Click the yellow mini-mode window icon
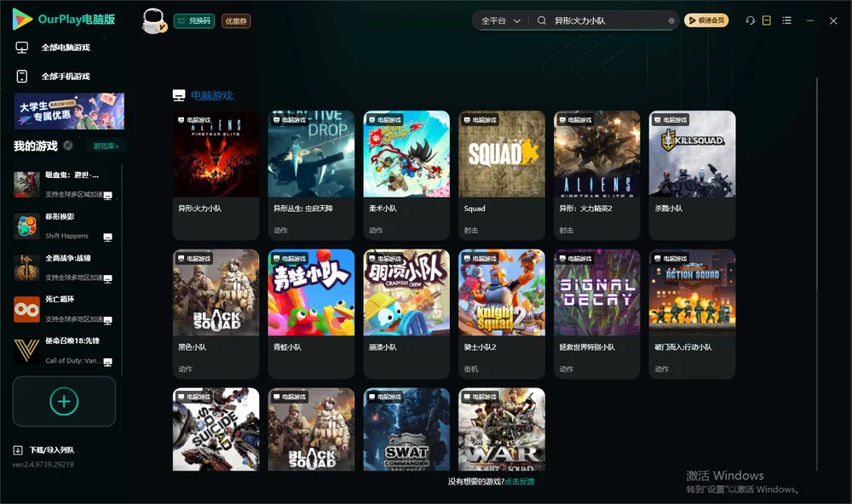The height and width of the screenshot is (504, 852). 767,20
